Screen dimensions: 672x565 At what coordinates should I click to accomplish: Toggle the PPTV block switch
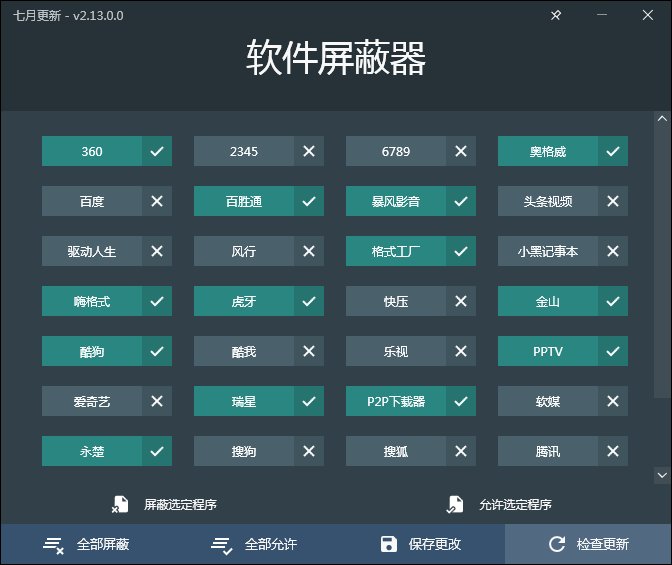coord(563,351)
